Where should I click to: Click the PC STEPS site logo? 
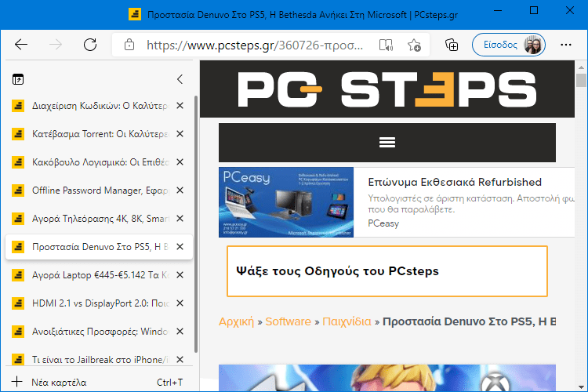click(387, 89)
